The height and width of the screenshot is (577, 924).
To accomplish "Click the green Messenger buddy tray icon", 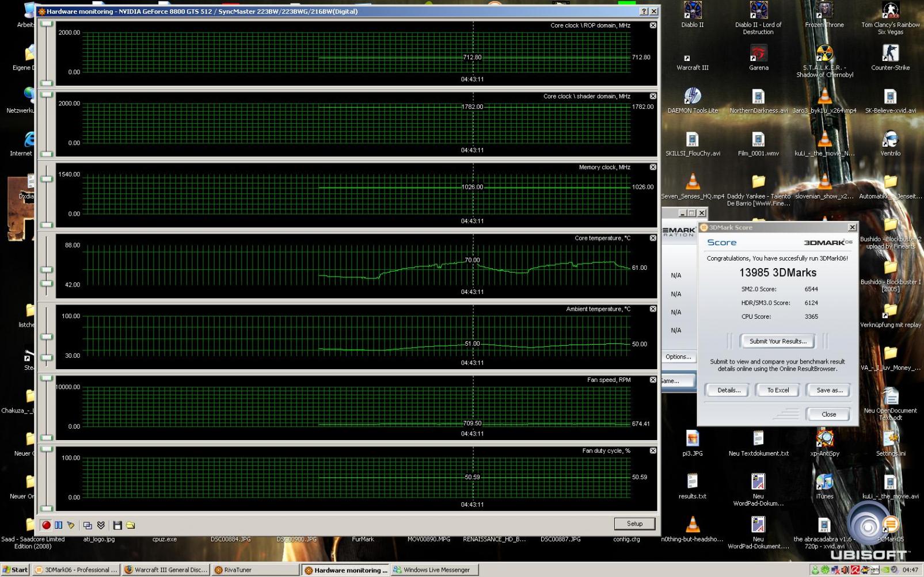I will tap(815, 570).
